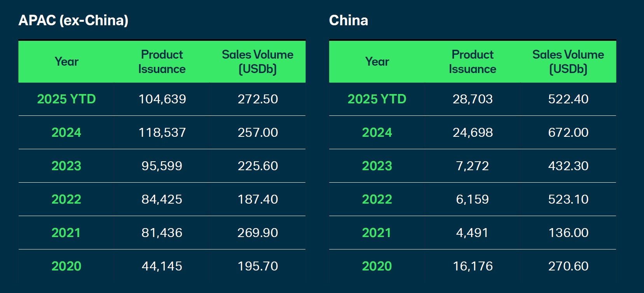The height and width of the screenshot is (293, 644).
Task: Select the Year header in the APAC table
Action: [66, 62]
